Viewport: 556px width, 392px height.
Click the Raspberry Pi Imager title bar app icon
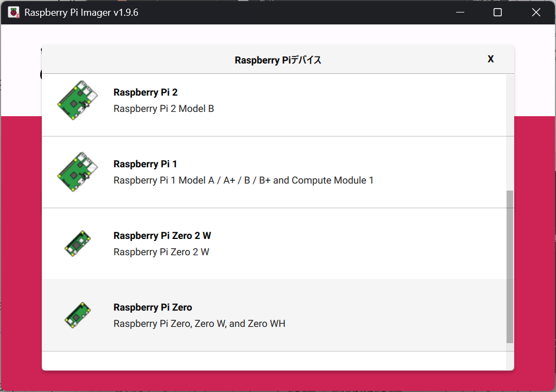click(x=14, y=12)
